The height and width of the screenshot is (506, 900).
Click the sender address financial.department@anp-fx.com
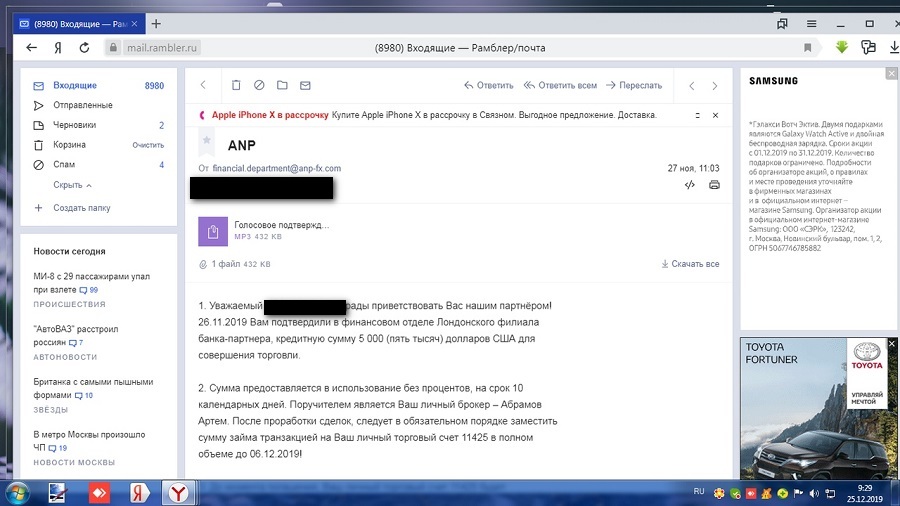pos(277,168)
